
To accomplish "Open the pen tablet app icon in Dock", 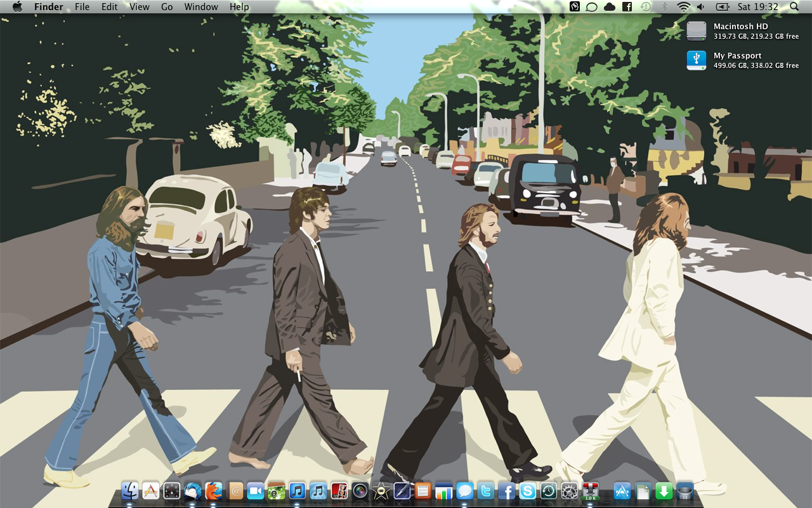I will (402, 490).
